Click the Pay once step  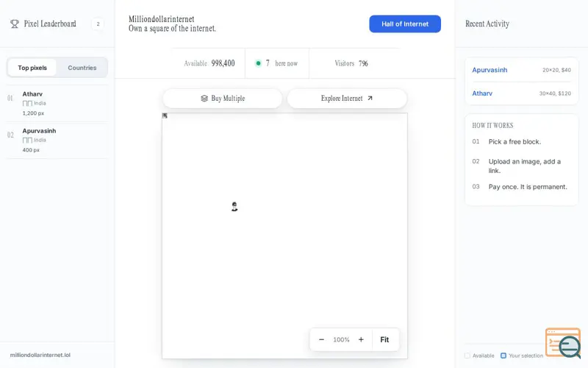[x=528, y=187]
